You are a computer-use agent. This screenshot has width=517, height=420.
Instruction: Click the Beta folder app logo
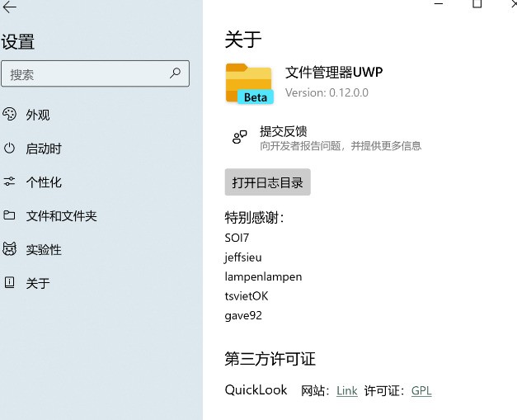point(249,83)
